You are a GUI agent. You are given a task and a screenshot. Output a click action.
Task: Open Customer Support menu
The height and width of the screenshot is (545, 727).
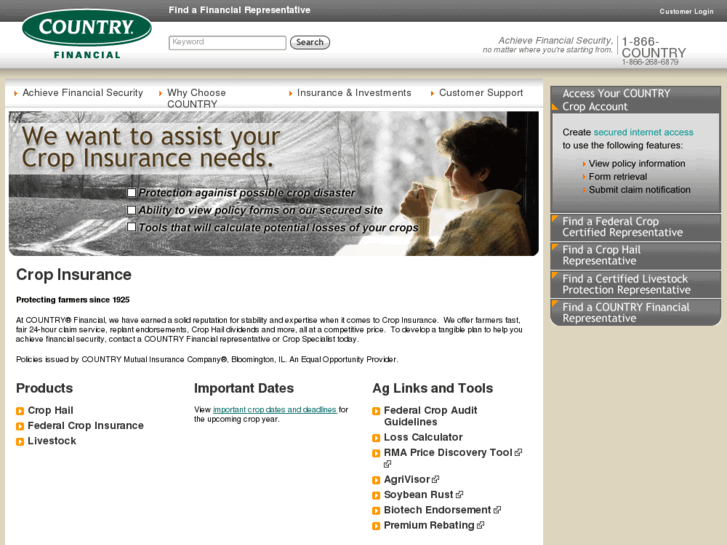481,93
